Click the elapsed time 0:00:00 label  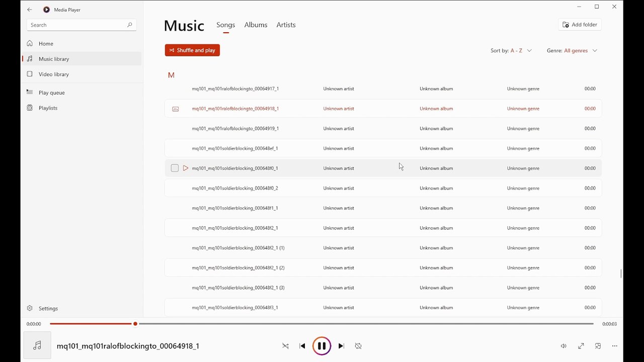[34, 324]
